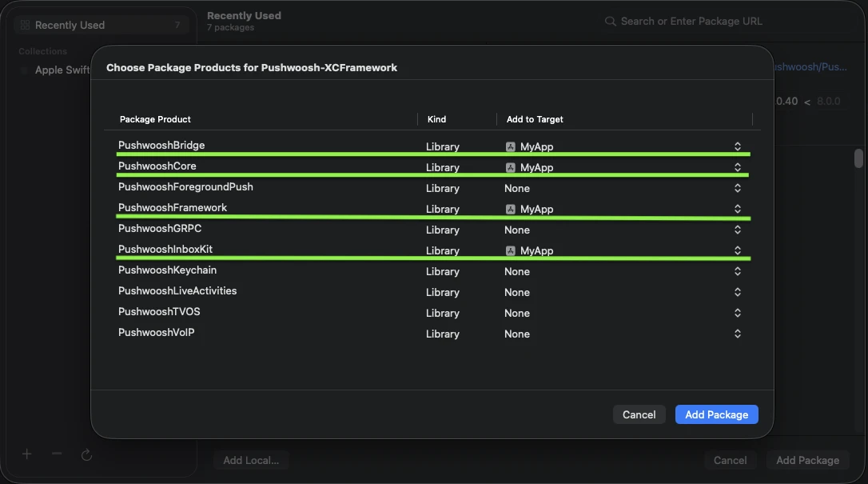This screenshot has height=484, width=868.
Task: Click the Package Product column header
Action: (x=155, y=119)
